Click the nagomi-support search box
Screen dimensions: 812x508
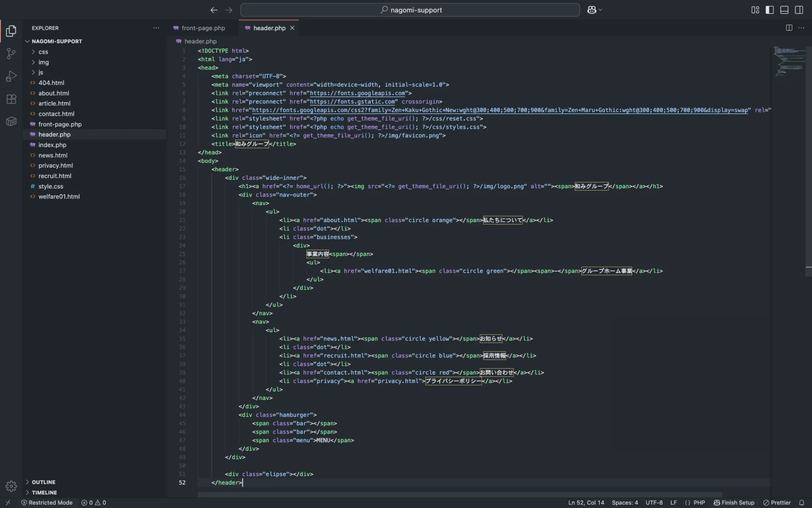410,10
